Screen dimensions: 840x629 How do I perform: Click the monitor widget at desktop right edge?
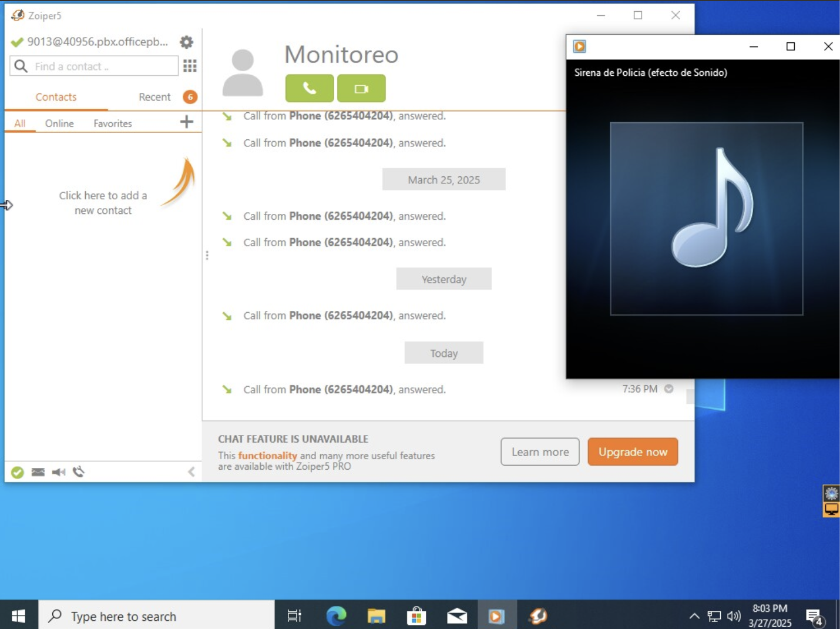coord(831,509)
